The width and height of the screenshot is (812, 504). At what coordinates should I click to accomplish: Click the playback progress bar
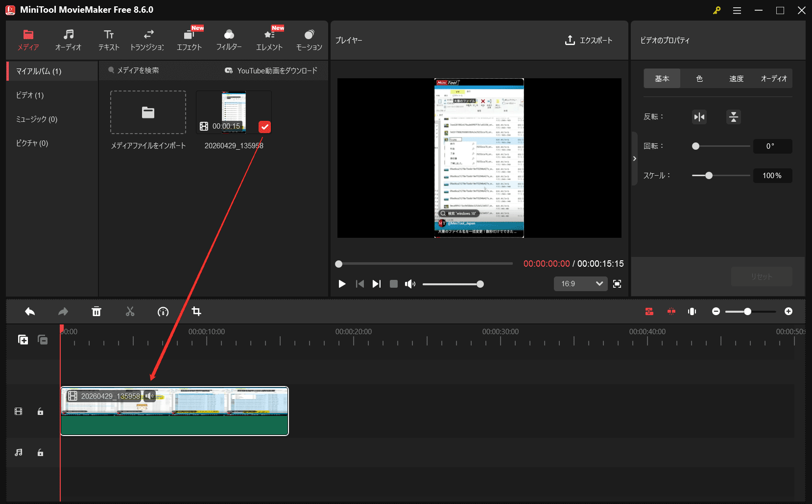point(424,264)
